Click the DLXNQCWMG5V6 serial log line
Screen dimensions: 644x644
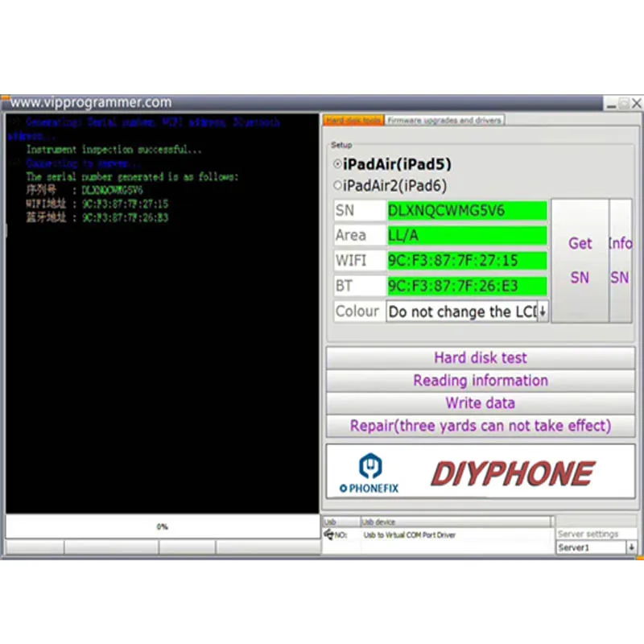pos(85,190)
